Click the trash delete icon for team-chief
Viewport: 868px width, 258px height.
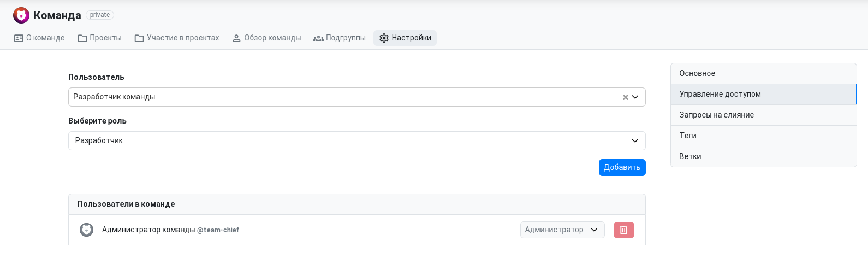tap(624, 230)
